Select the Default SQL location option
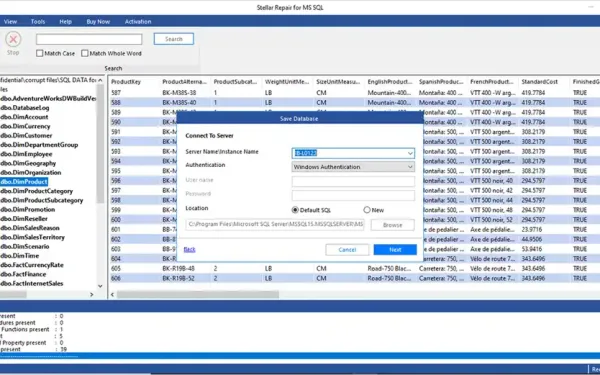The height and width of the screenshot is (375, 600). coord(295,210)
